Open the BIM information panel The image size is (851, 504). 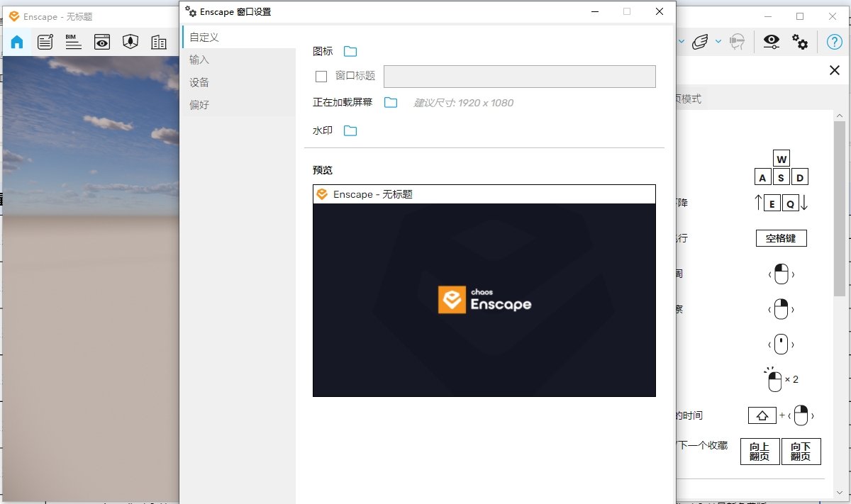tap(74, 43)
